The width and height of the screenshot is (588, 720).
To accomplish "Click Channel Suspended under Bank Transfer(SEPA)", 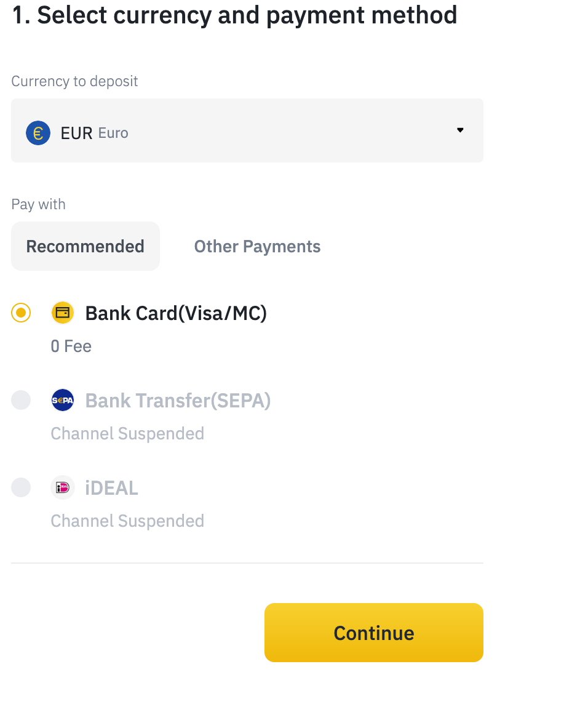I will [127, 433].
